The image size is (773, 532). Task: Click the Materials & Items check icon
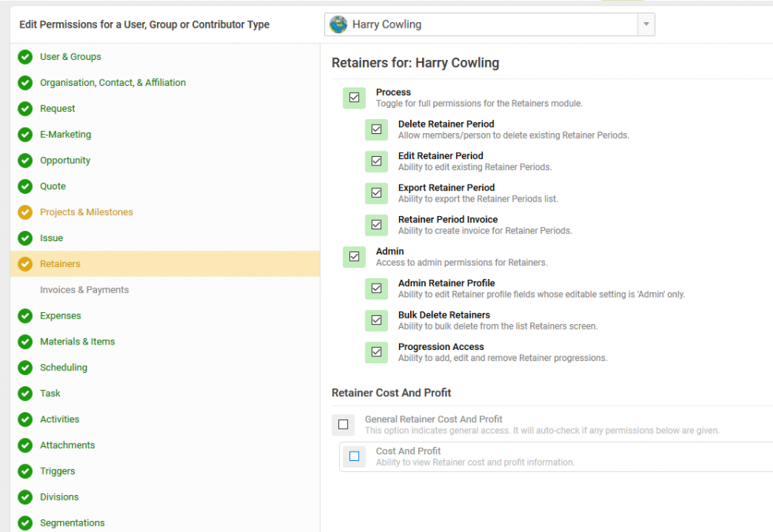pyautogui.click(x=25, y=342)
